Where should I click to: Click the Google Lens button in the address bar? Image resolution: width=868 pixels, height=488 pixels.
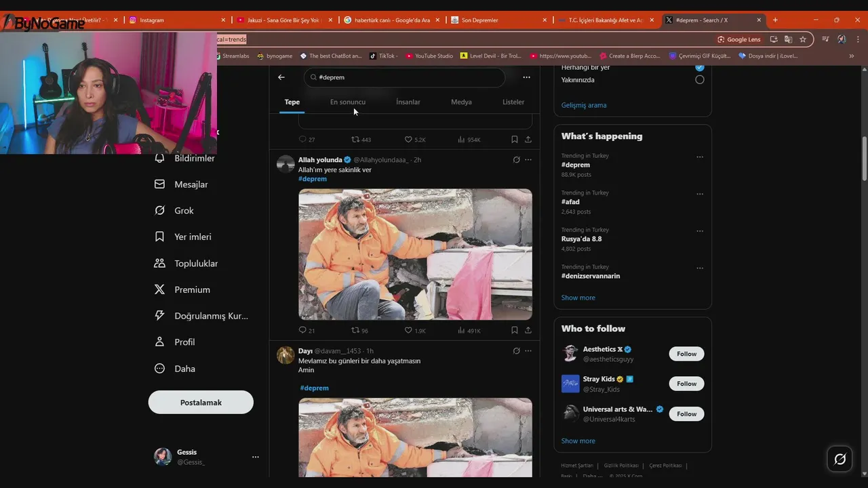coord(739,39)
